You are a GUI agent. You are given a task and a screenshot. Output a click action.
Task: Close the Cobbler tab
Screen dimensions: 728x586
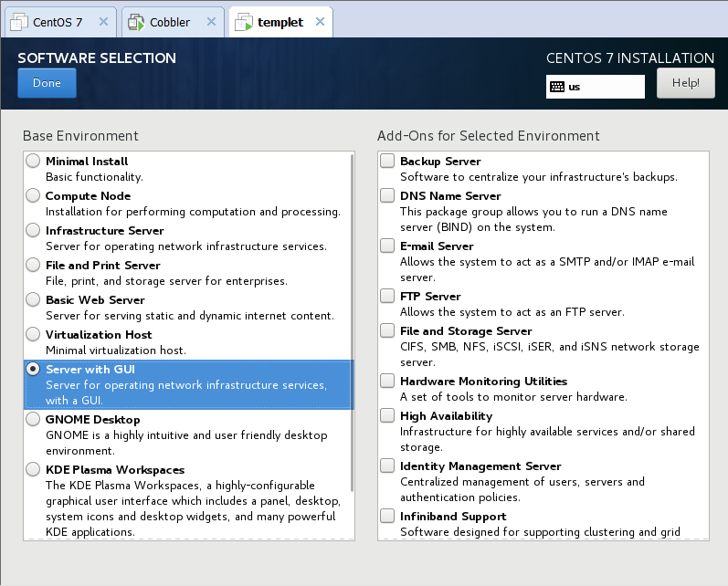pos(211,22)
